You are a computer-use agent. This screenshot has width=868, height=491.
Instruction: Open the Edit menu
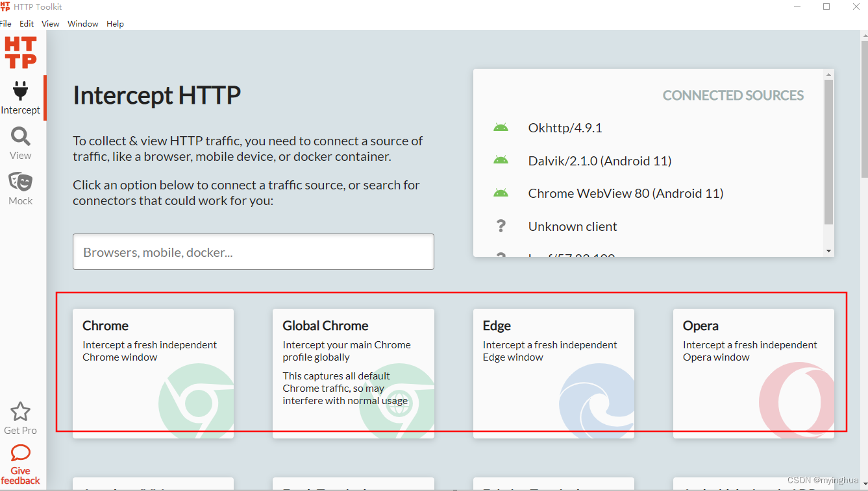tap(27, 24)
